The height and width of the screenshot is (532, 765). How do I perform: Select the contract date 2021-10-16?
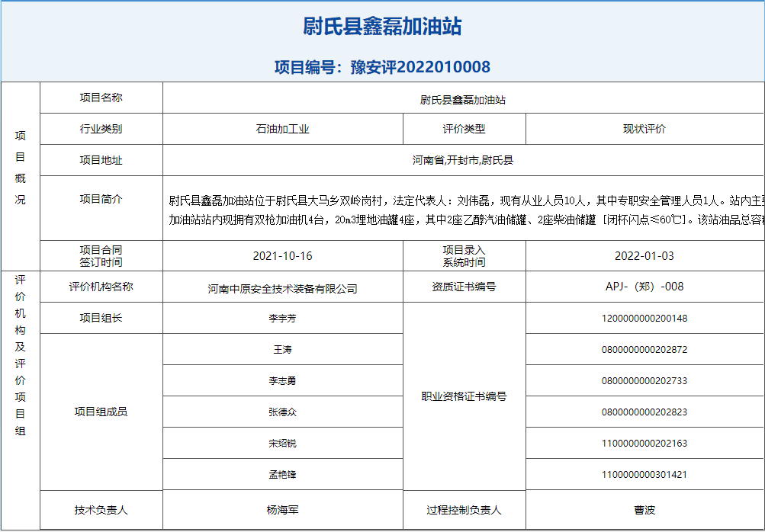282,256
